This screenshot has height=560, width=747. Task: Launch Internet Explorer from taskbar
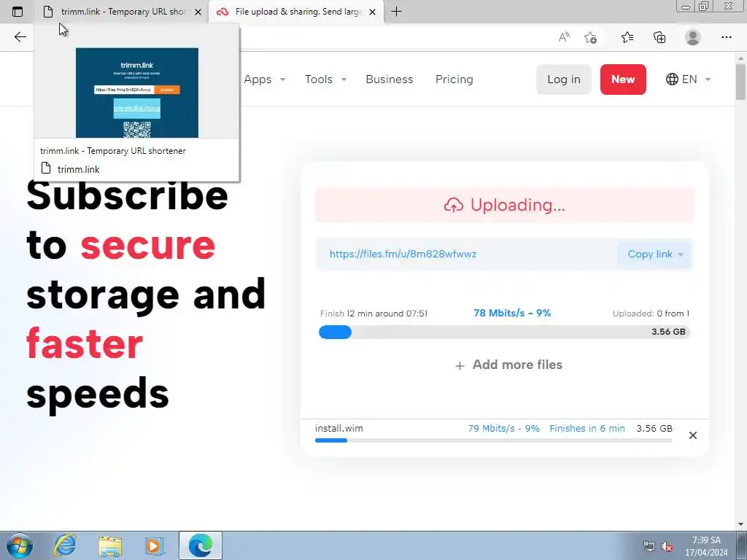coord(65,545)
